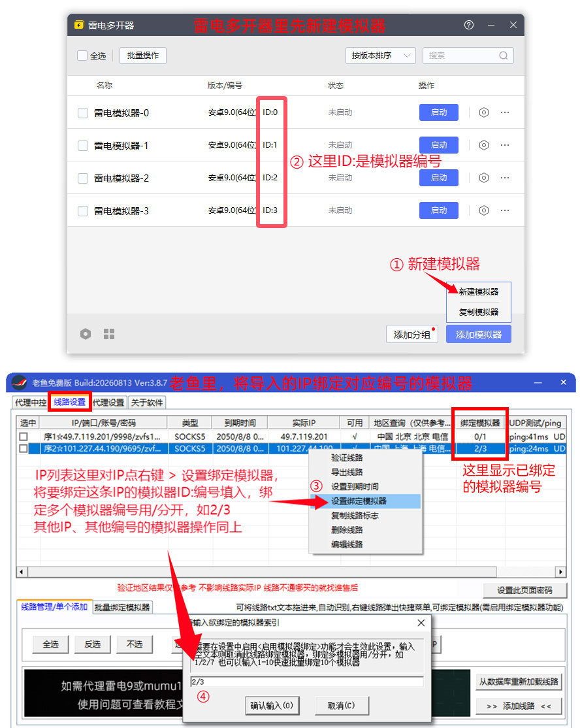Click 不选 button in 线路管理
The image size is (580, 728).
point(135,644)
